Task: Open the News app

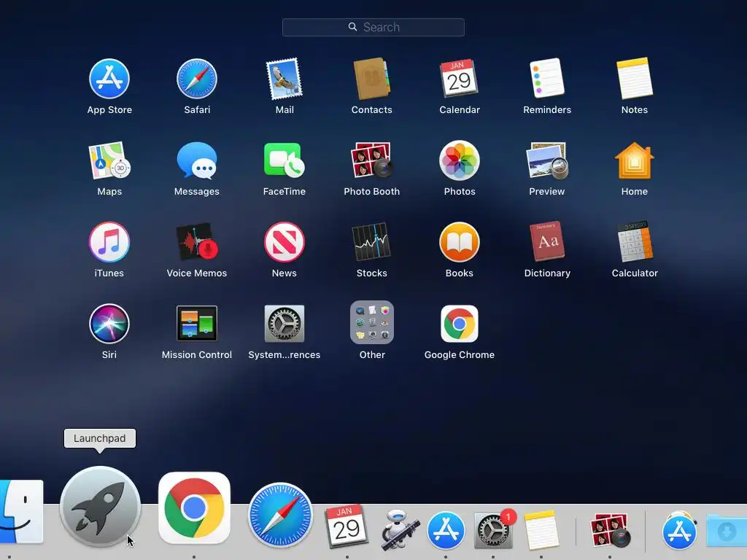Action: click(x=285, y=242)
